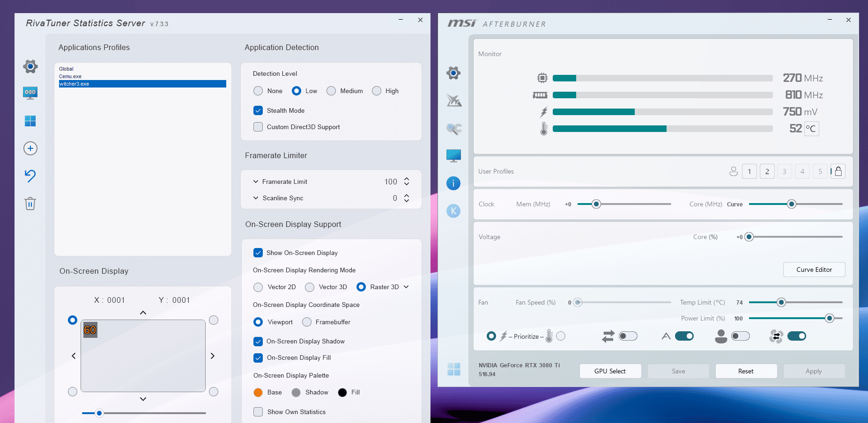Image resolution: width=868 pixels, height=423 pixels.
Task: Select High detection level radio
Action: point(377,91)
